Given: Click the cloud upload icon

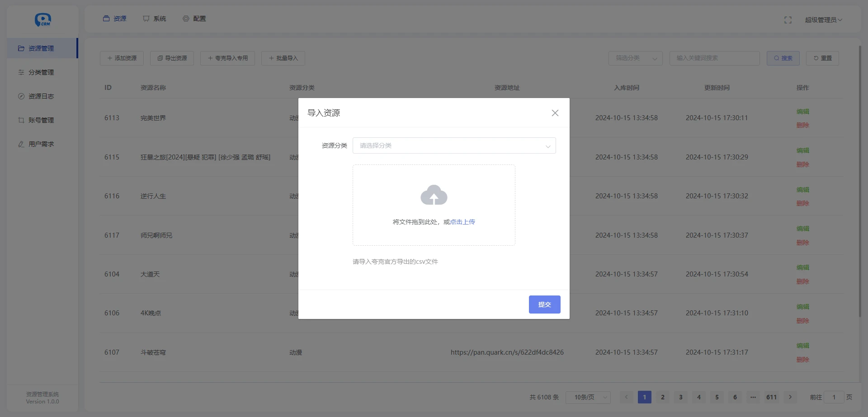Looking at the screenshot, I should (434, 195).
